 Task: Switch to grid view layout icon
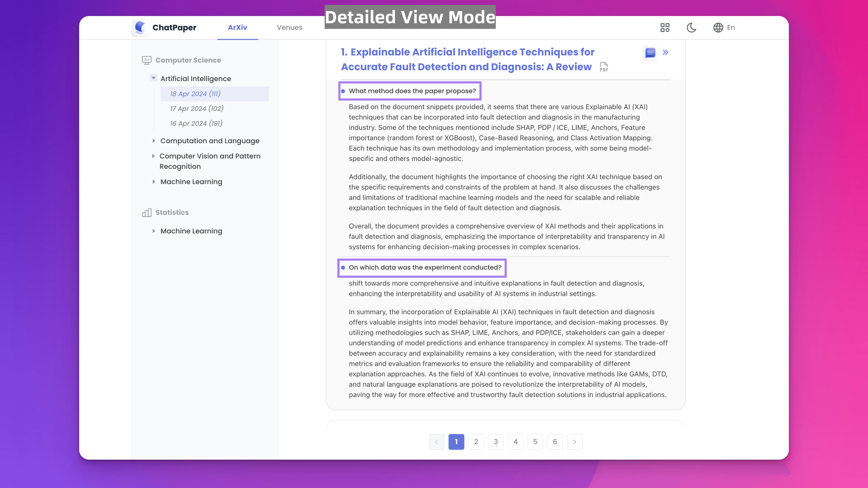pos(665,27)
